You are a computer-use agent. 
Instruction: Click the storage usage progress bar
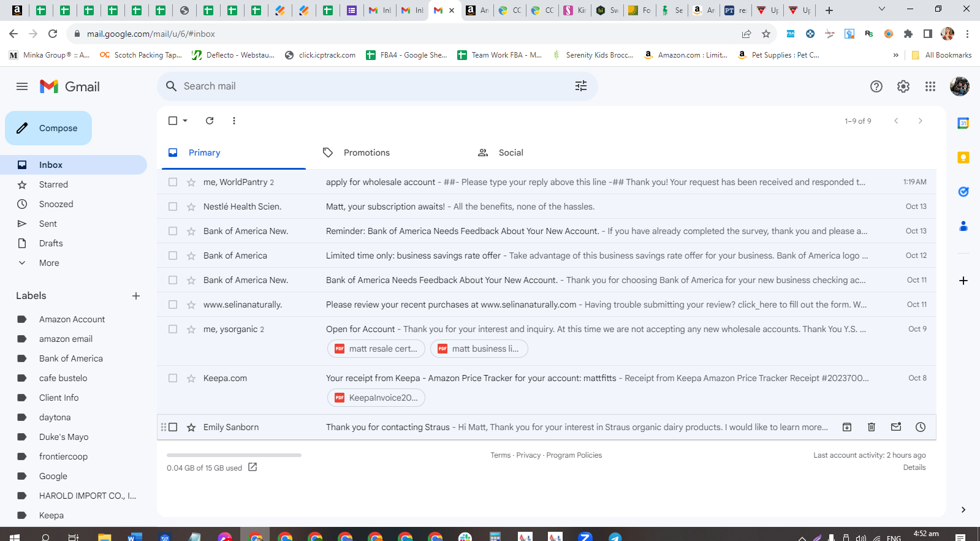pos(234,455)
